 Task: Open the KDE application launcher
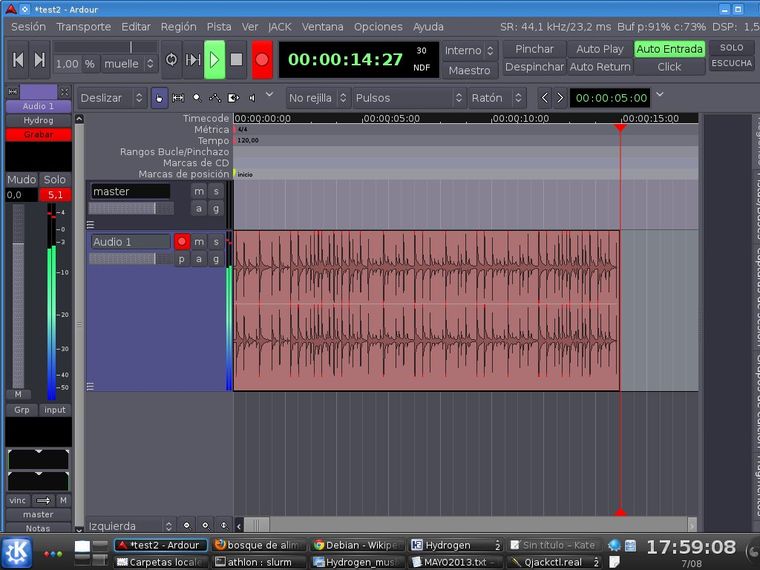click(x=16, y=553)
